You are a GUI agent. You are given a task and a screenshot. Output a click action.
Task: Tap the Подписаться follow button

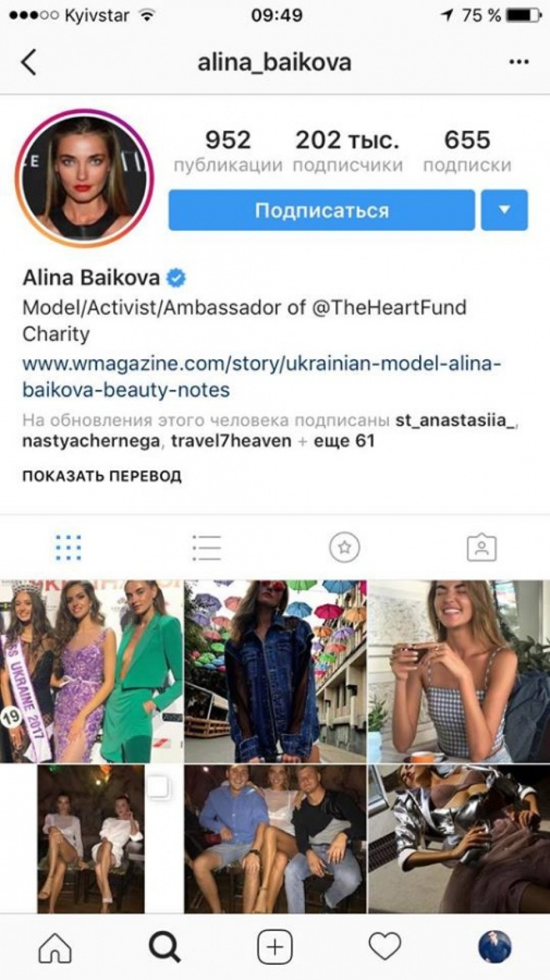pyautogui.click(x=321, y=210)
